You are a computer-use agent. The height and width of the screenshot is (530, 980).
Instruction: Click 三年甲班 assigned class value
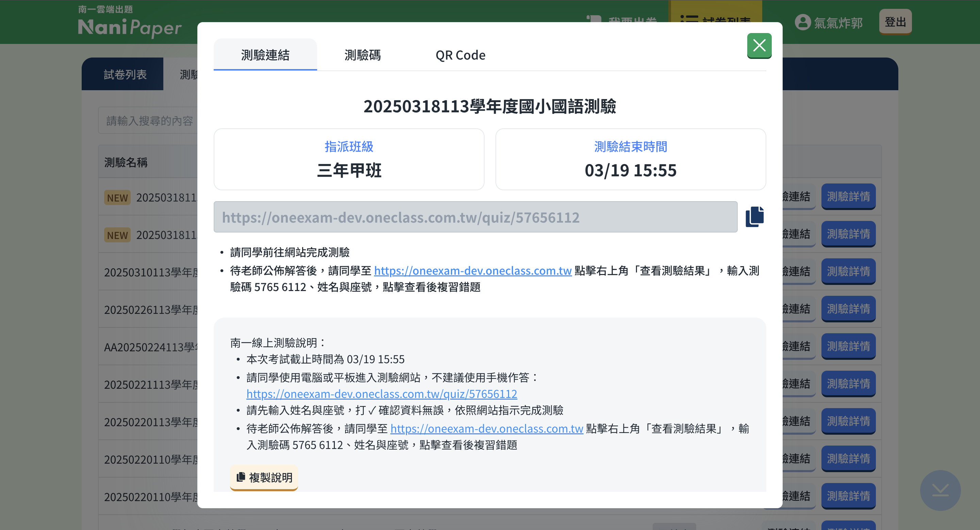[349, 170]
